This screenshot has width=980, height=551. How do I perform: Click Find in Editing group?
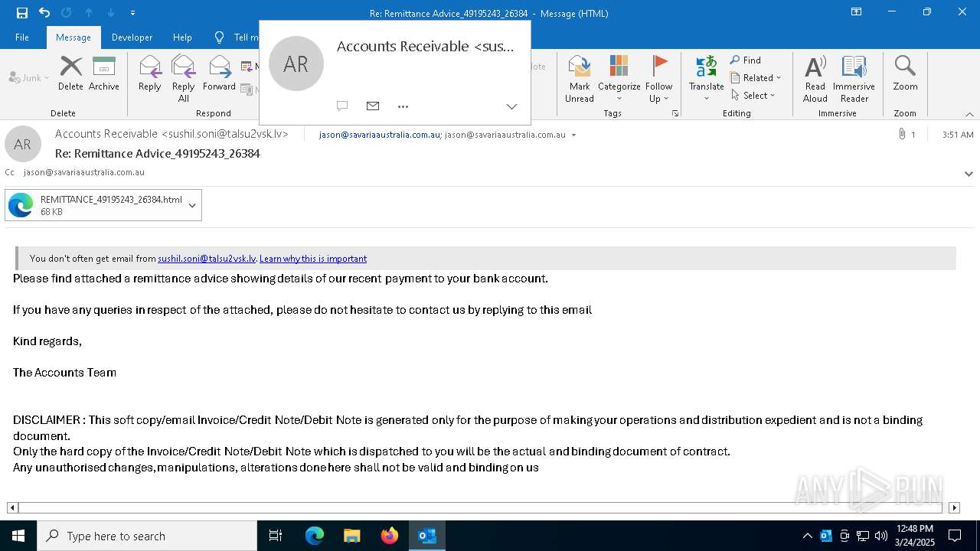coord(746,60)
